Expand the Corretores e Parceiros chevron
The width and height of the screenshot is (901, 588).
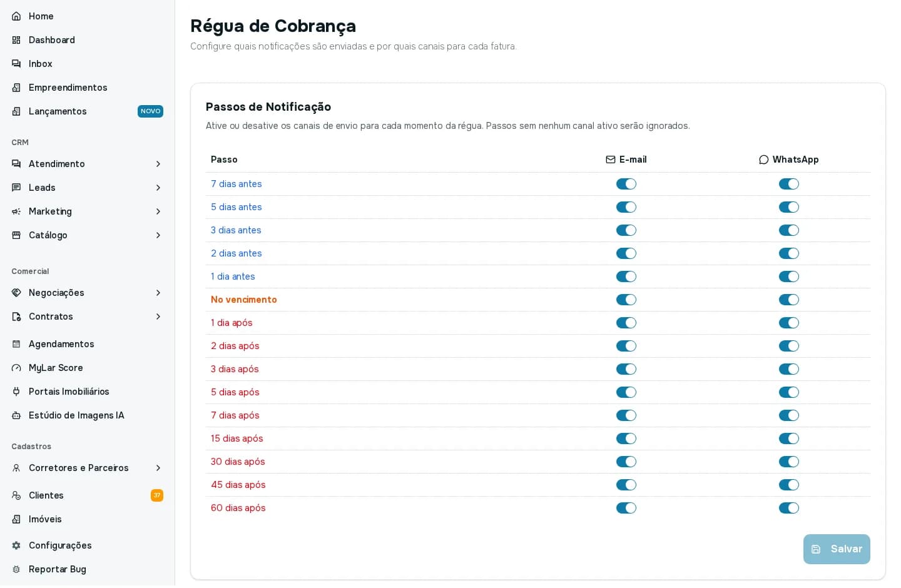click(x=158, y=468)
